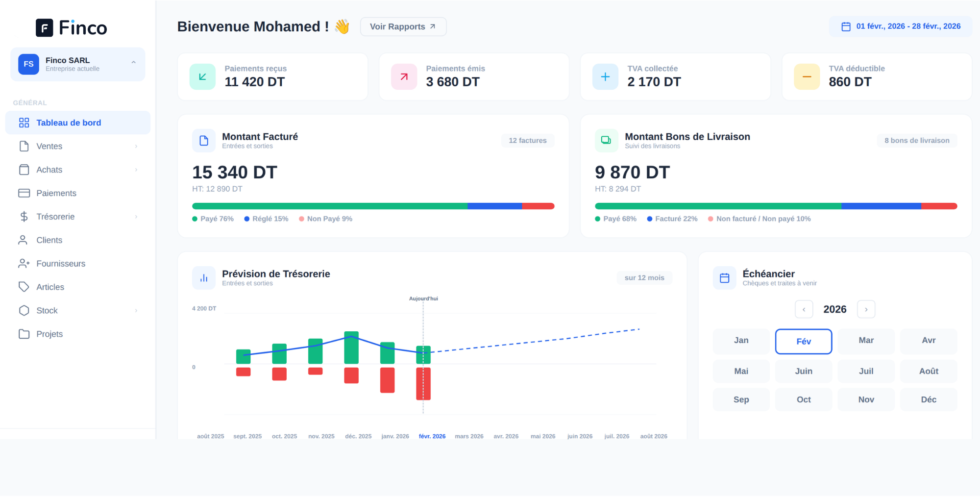980x497 pixels.
Task: Click the arrow icon in Voir Rapports
Action: click(x=433, y=26)
